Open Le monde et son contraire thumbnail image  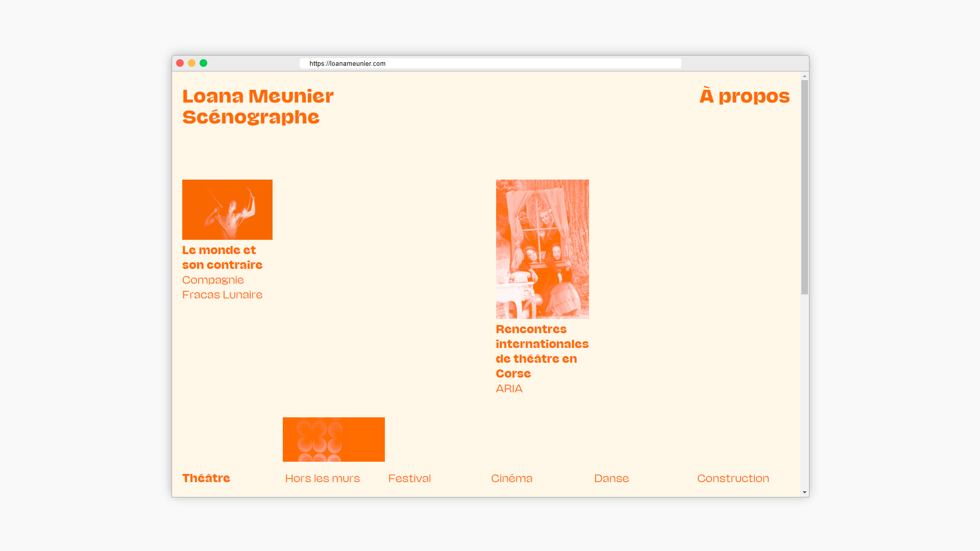click(x=227, y=210)
